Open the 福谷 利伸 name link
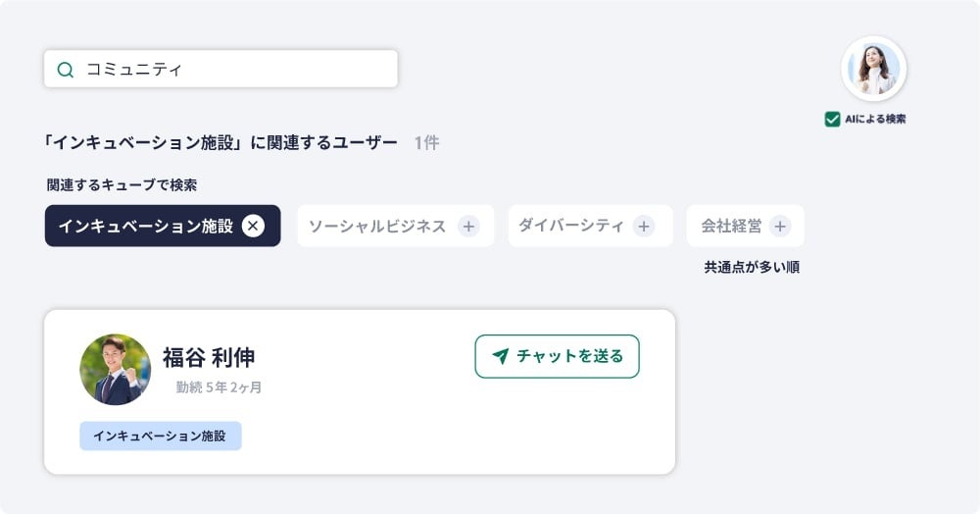980x514 pixels. click(x=209, y=358)
